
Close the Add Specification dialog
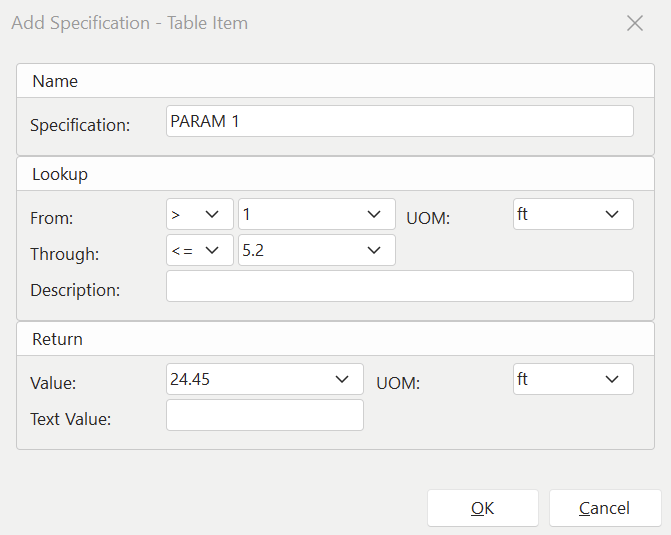(x=634, y=23)
